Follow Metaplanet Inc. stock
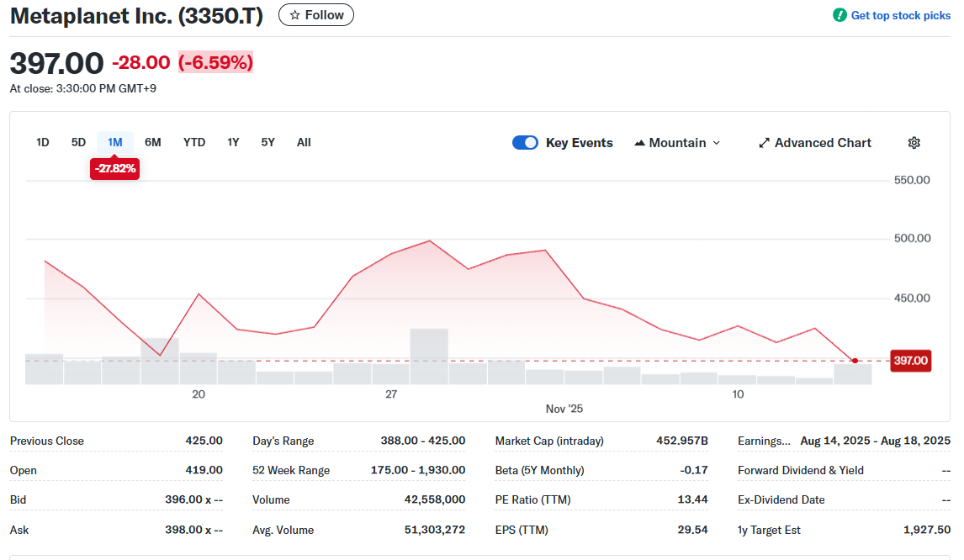Image resolution: width=964 pixels, height=560 pixels. pyautogui.click(x=315, y=14)
